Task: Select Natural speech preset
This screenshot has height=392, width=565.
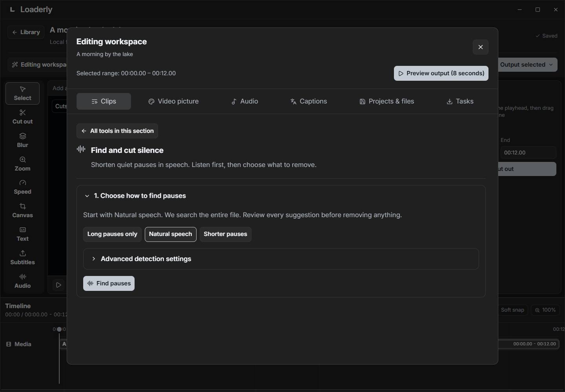Action: point(171,234)
